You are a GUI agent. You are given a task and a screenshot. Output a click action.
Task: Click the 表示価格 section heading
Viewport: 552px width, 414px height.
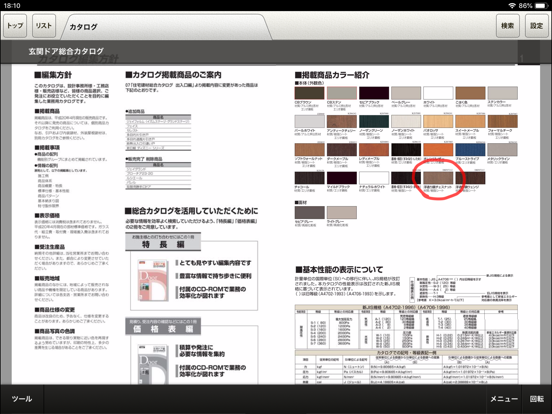pyautogui.click(x=47, y=215)
